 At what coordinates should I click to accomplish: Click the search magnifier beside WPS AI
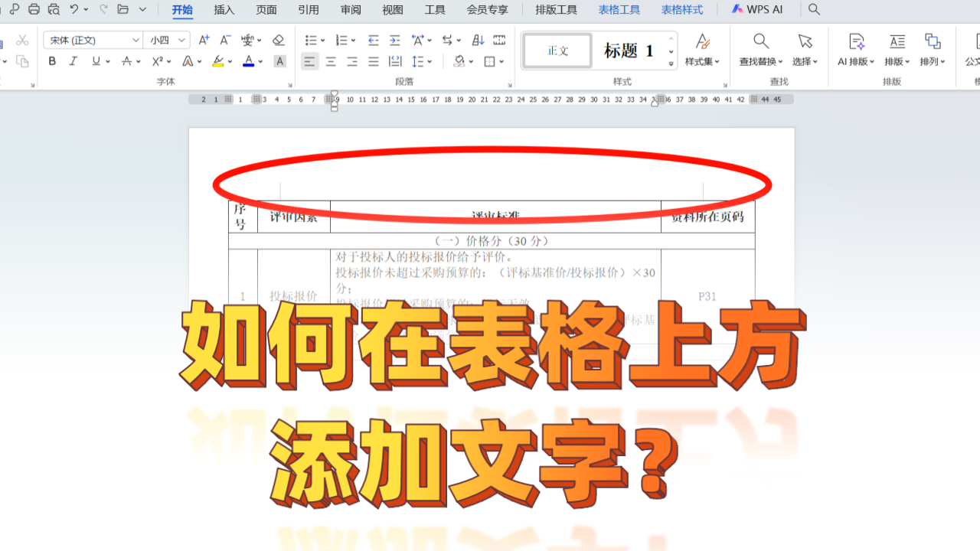click(814, 10)
